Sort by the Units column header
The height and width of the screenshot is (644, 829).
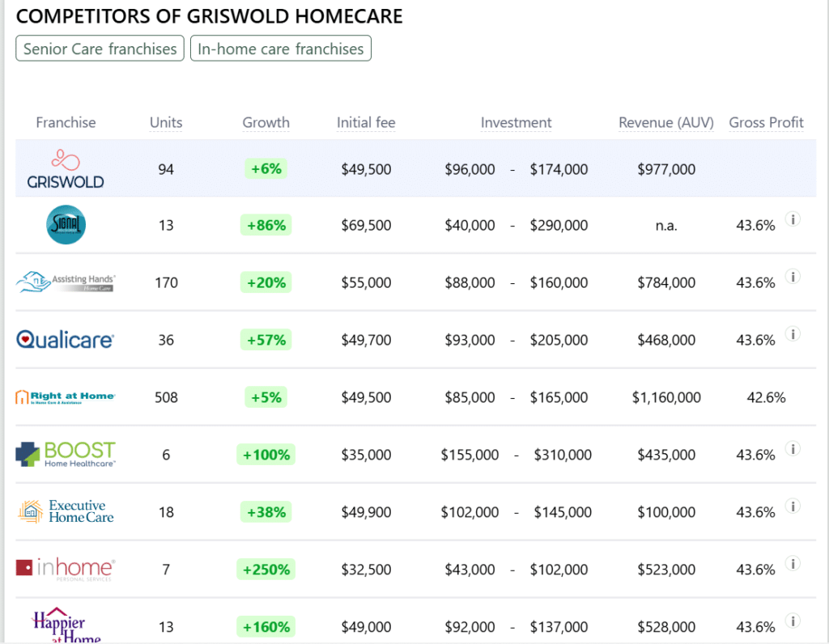(166, 122)
